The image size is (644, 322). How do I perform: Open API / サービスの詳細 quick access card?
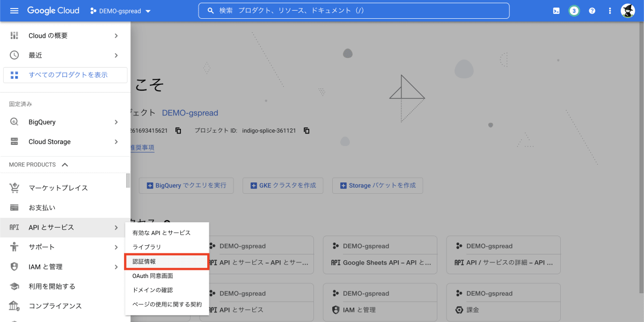pyautogui.click(x=503, y=254)
